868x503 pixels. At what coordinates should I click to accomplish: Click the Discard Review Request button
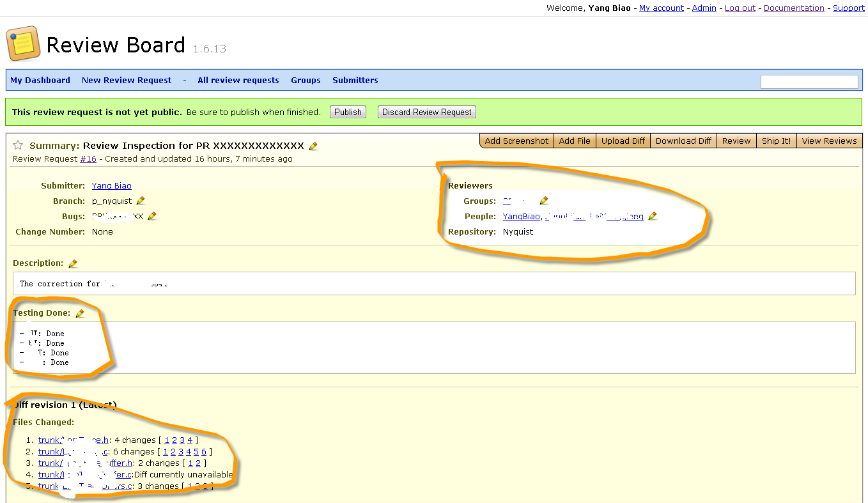427,112
